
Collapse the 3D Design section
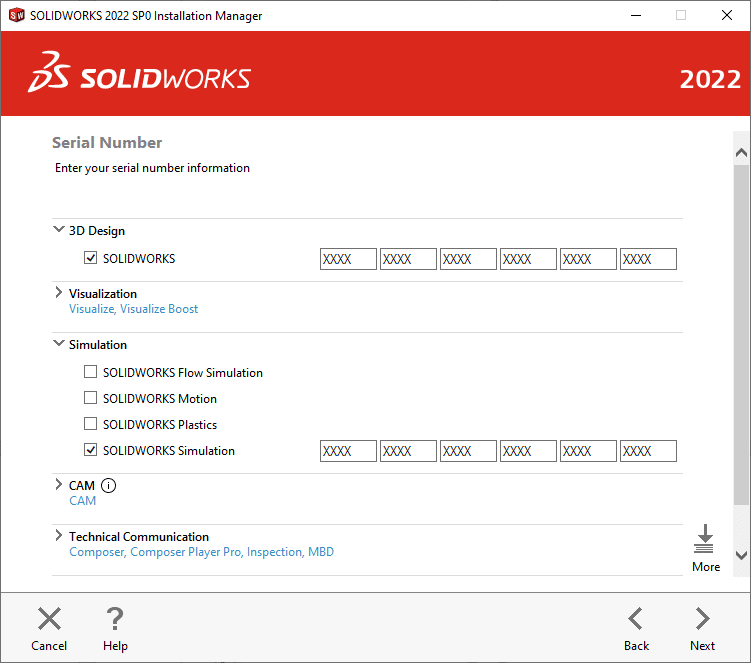tap(58, 230)
